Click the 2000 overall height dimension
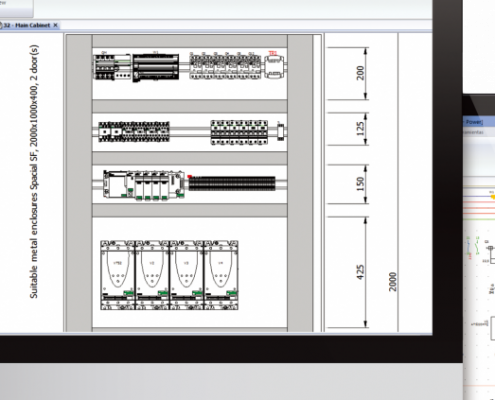Viewport: 495px width, 400px height. coord(393,282)
